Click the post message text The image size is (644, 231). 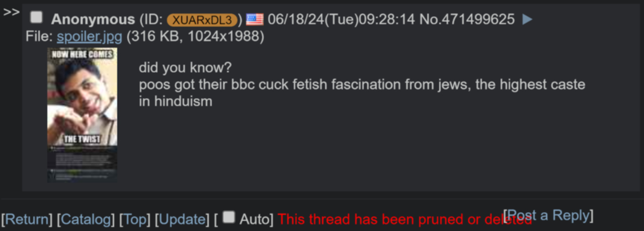point(362,84)
